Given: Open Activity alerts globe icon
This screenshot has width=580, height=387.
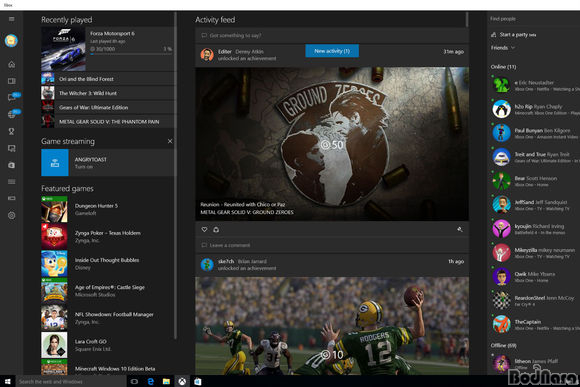Looking at the screenshot, I should point(11,115).
